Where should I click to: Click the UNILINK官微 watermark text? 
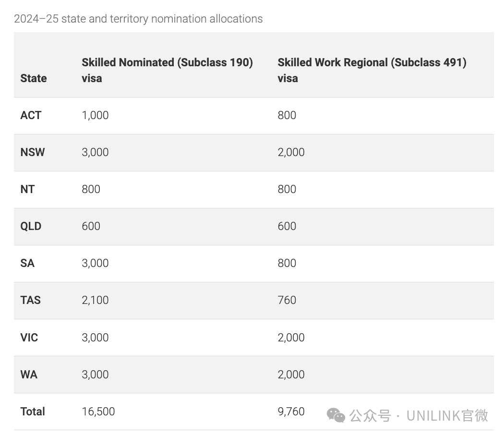447,415
